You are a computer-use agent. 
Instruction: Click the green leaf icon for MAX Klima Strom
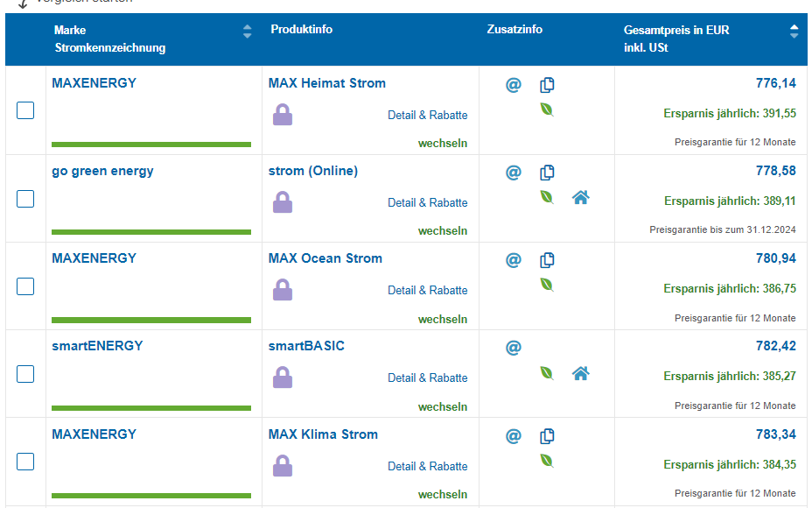pos(547,461)
